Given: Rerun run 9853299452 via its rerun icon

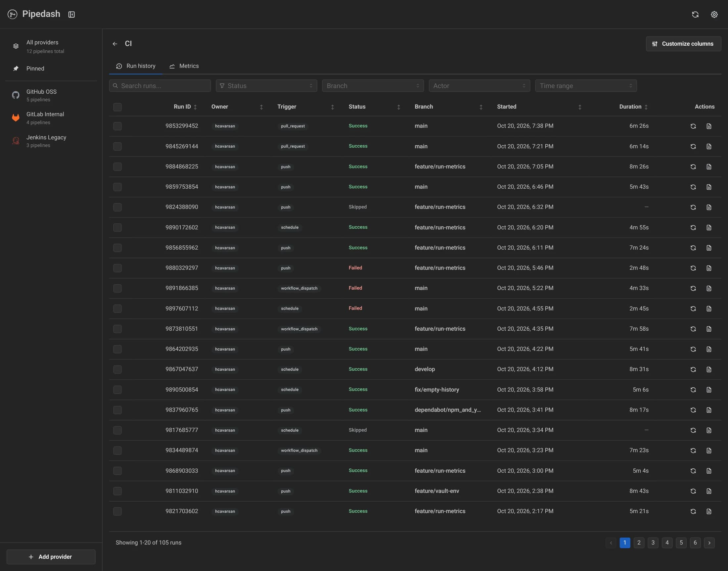Looking at the screenshot, I should [x=693, y=126].
